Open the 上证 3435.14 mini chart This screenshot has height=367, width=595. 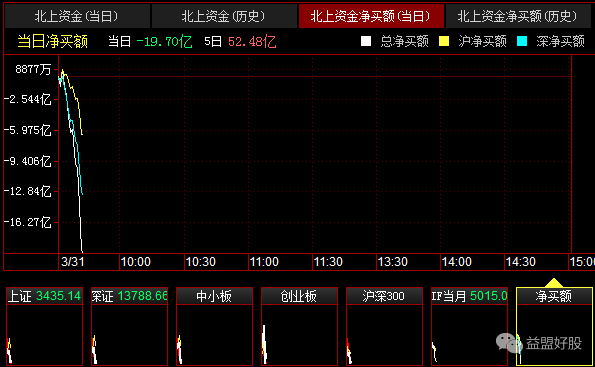point(44,326)
